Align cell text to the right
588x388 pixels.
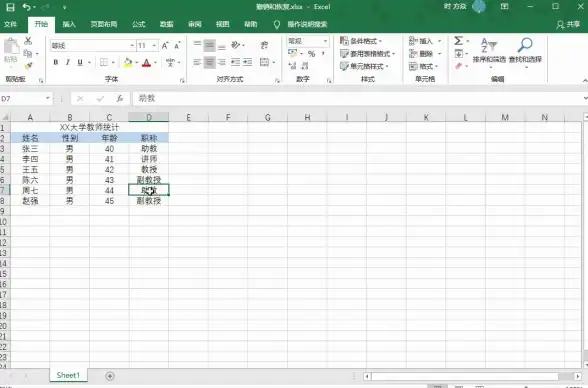pos(222,62)
